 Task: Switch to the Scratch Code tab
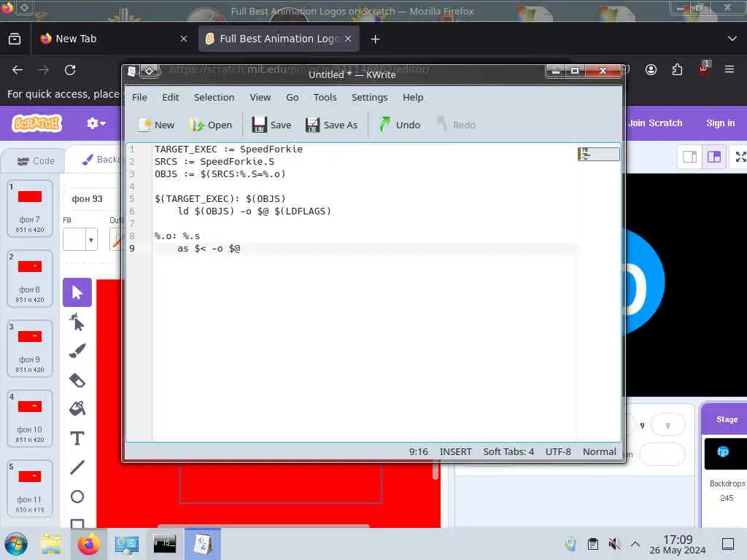click(35, 161)
